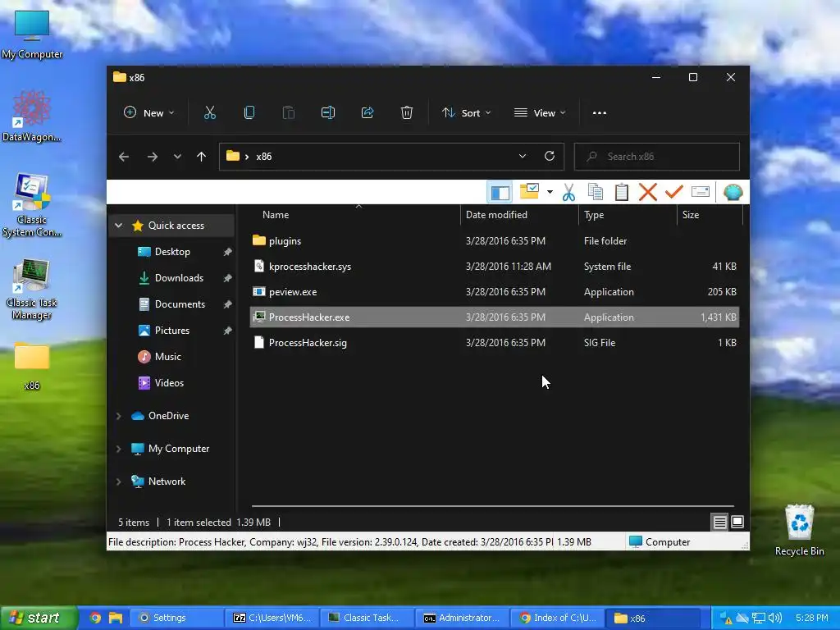840x630 pixels.
Task: Switch to Index of C:\U... Chrome taskbar button
Action: (557, 619)
